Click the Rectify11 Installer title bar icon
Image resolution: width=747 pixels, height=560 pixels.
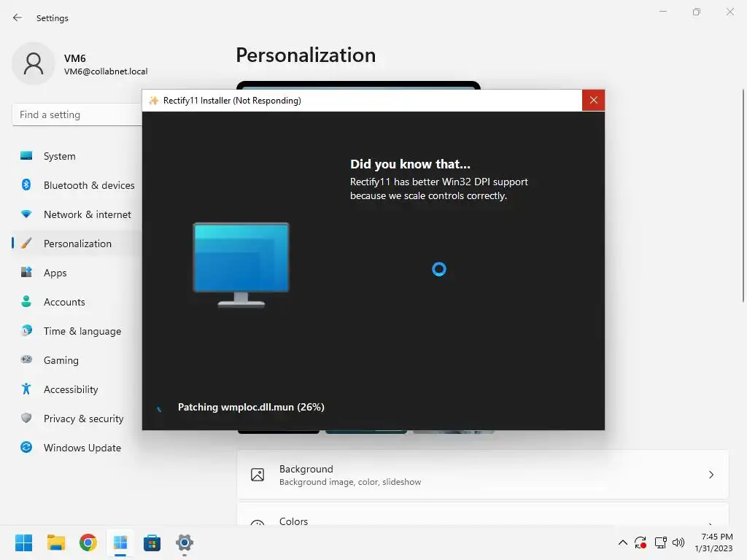(153, 101)
